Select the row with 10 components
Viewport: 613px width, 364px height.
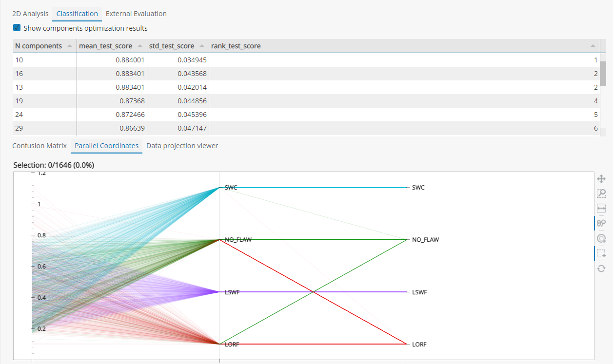306,60
